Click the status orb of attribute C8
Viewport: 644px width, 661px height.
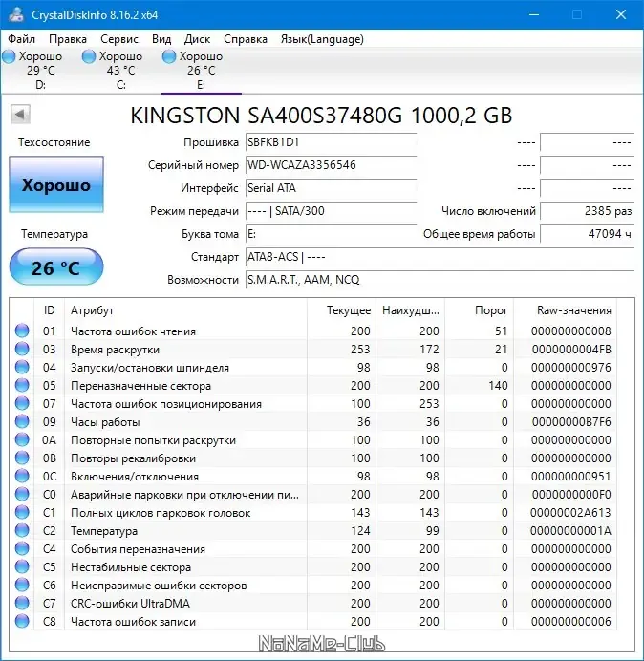[22, 621]
